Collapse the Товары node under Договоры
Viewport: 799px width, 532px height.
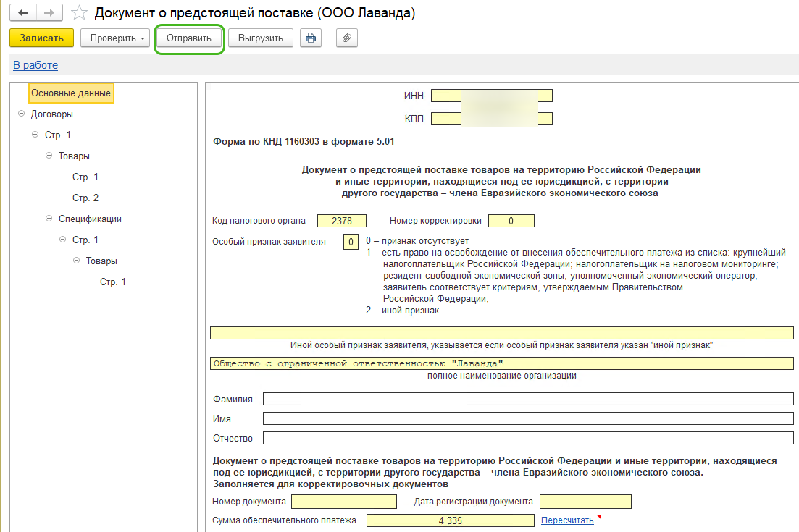click(49, 156)
